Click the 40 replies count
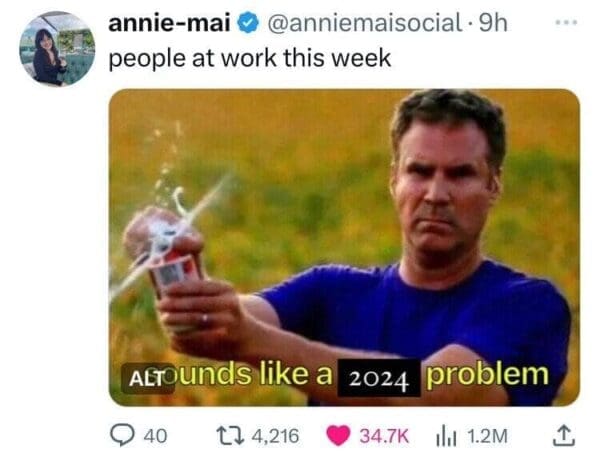The height and width of the screenshot is (457, 600). [x=155, y=436]
